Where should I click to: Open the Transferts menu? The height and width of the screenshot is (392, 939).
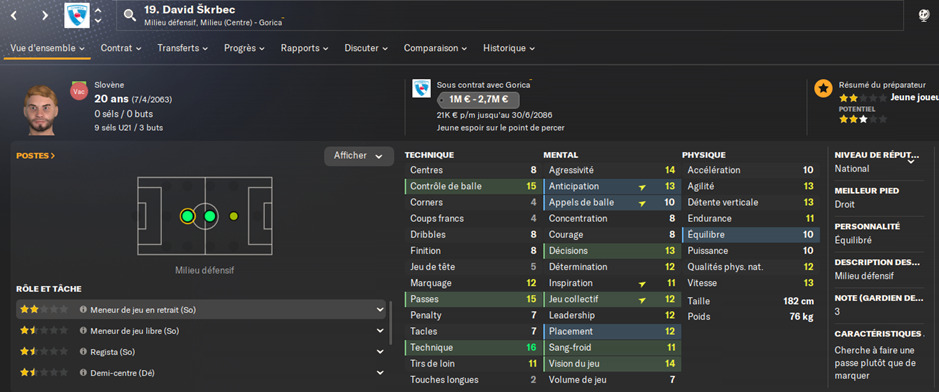(183, 48)
